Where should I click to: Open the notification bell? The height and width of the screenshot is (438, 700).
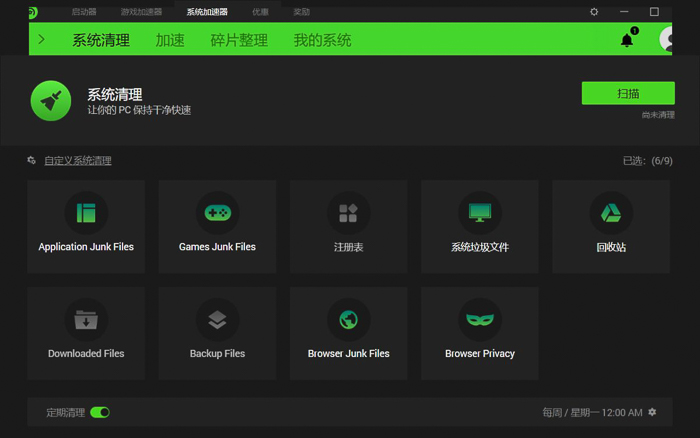pos(627,40)
